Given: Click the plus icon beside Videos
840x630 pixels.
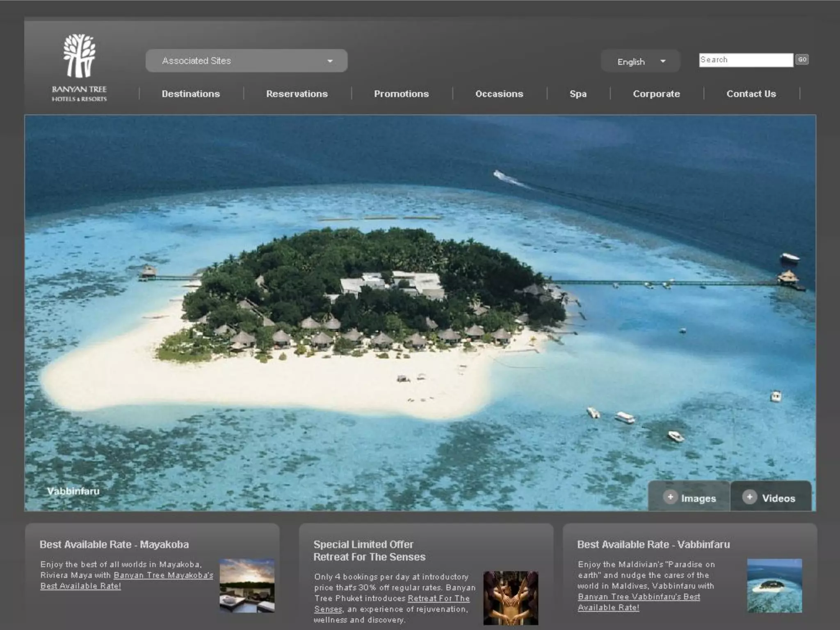Looking at the screenshot, I should point(749,497).
